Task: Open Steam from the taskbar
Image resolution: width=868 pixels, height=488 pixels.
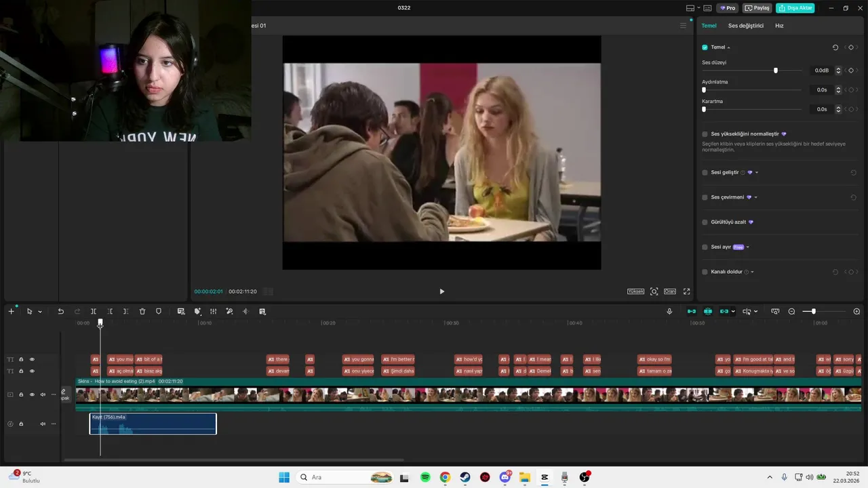Action: (465, 477)
